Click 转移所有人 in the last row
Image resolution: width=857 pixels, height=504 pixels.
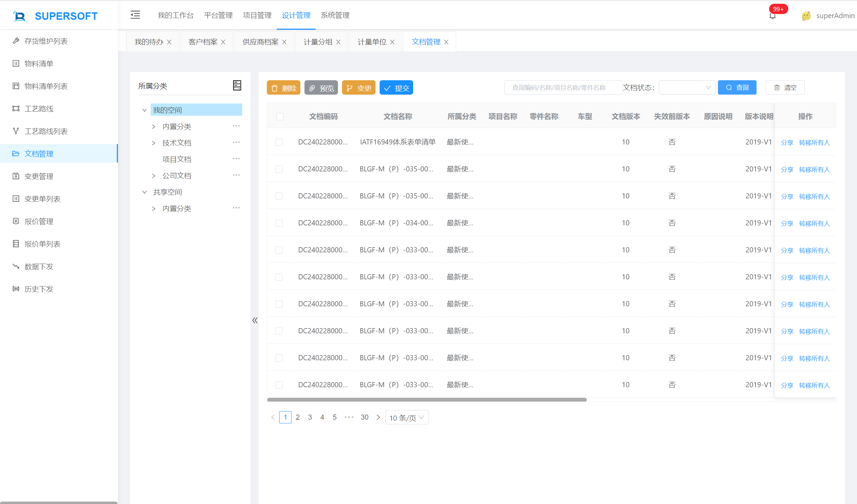coord(814,385)
